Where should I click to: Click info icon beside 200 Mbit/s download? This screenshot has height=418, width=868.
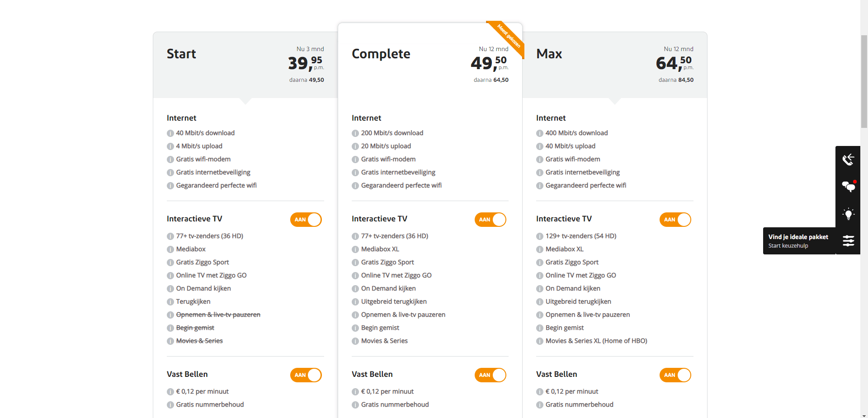point(355,133)
